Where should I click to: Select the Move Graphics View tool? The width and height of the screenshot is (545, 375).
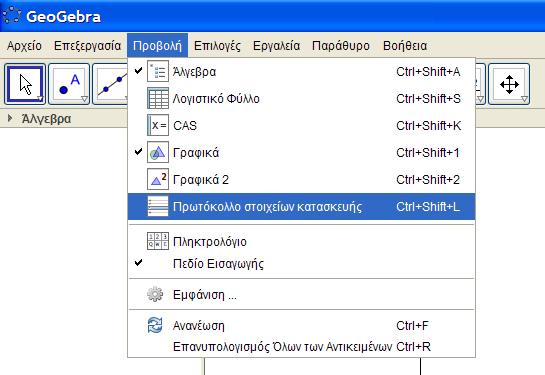tap(509, 84)
